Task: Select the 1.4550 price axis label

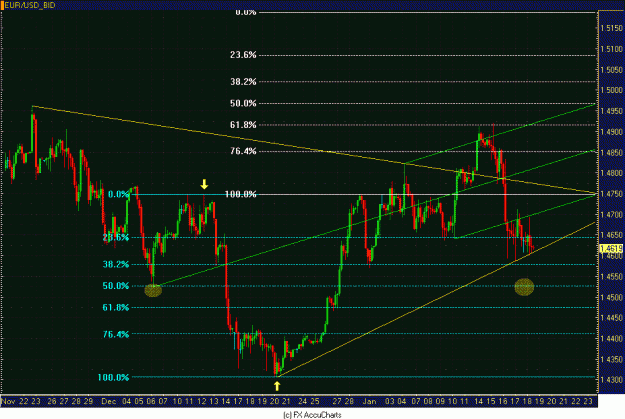Action: (x=611, y=277)
